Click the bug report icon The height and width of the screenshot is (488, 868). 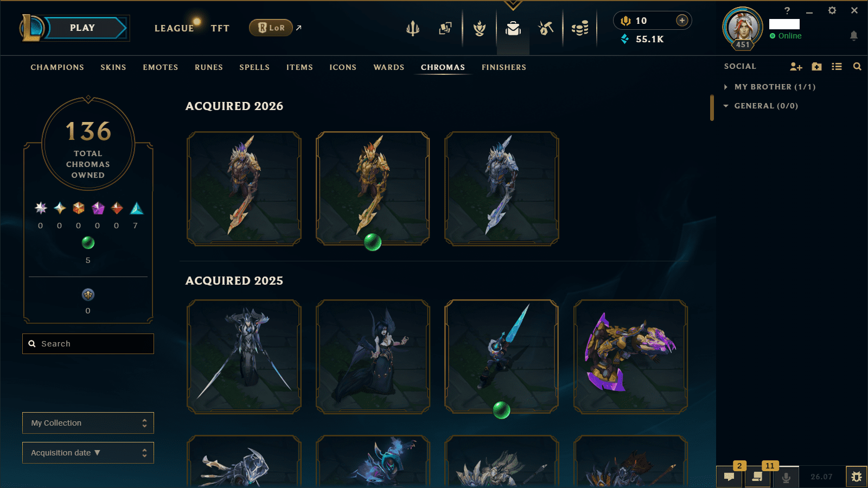tap(857, 477)
